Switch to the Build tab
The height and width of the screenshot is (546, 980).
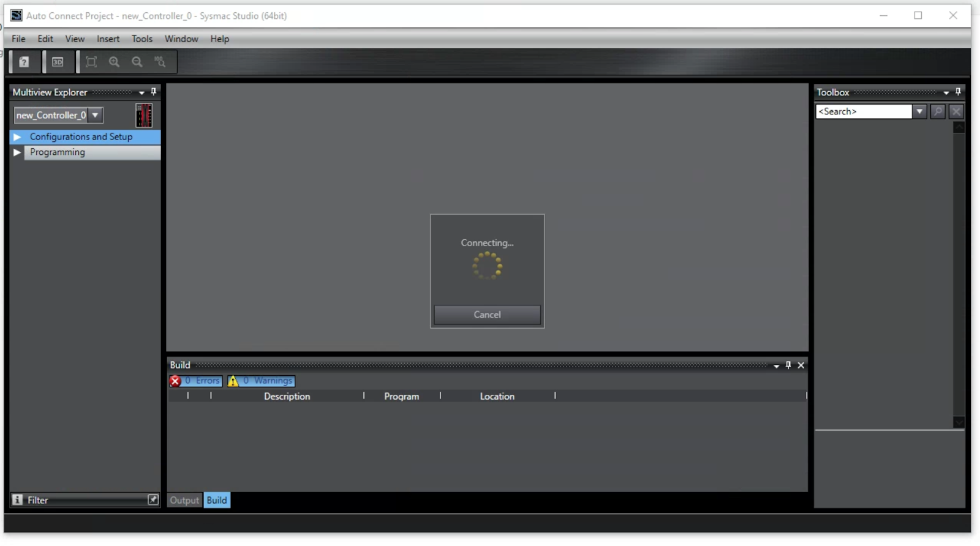(x=217, y=500)
